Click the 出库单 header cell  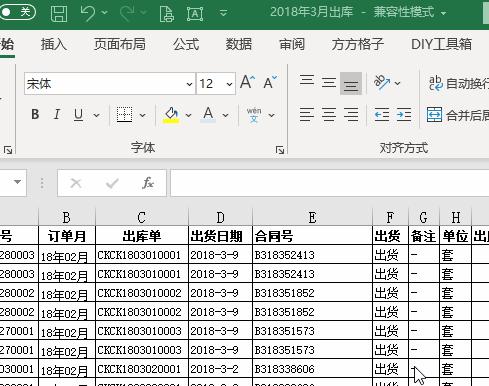(x=142, y=236)
